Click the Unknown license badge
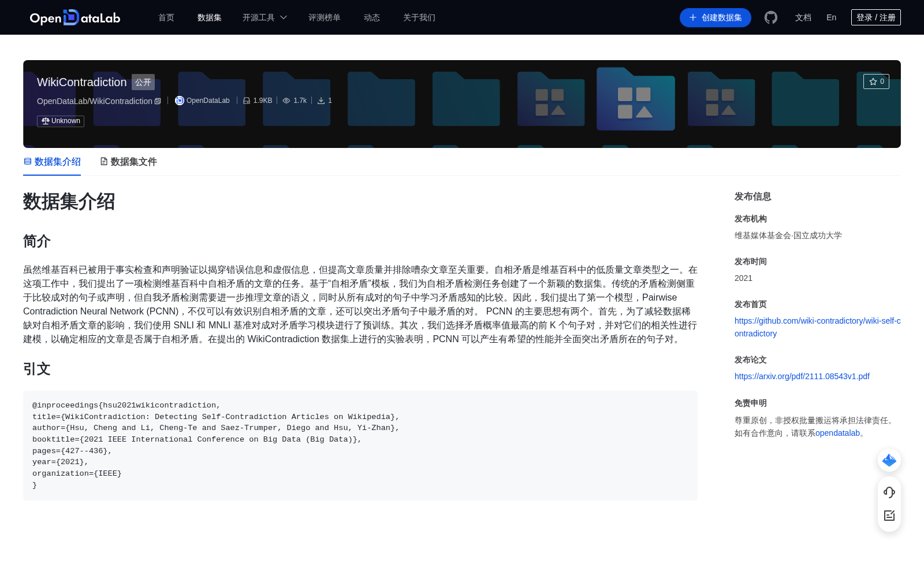 [61, 121]
